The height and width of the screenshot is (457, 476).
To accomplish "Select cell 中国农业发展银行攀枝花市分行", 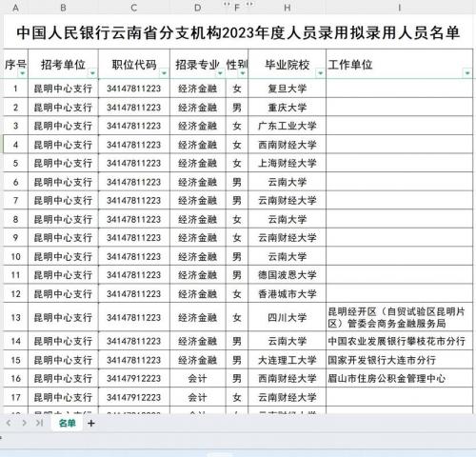I will (x=399, y=341).
